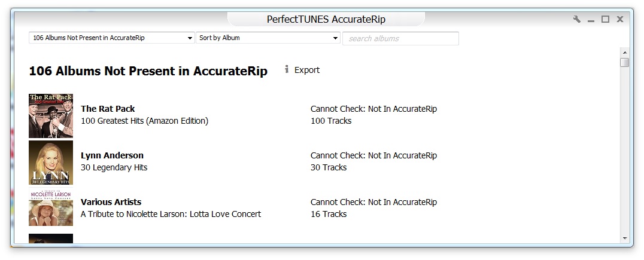
Task: Select the partially visible fourth album cover
Action: (x=51, y=239)
